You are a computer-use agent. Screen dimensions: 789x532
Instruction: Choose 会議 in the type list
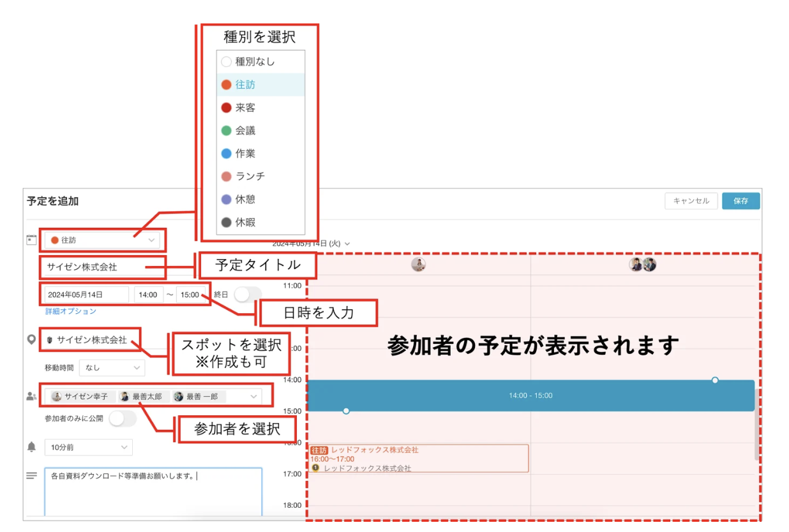click(260, 131)
